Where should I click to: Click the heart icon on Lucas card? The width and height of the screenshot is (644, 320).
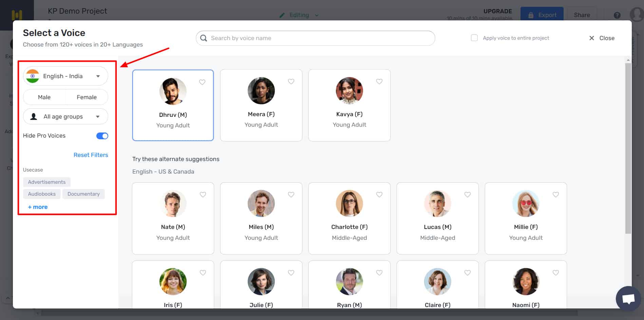point(468,195)
